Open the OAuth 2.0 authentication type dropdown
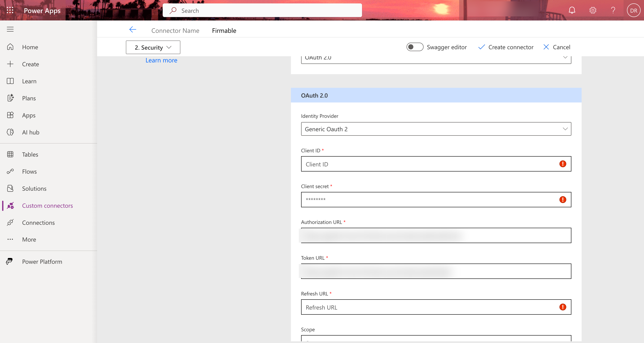644x343 pixels. 436,60
